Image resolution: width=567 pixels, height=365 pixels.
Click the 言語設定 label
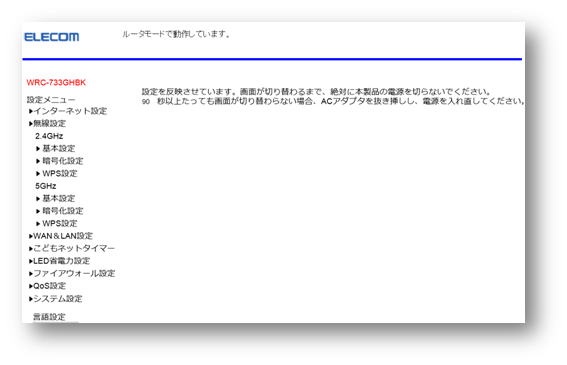click(x=49, y=317)
